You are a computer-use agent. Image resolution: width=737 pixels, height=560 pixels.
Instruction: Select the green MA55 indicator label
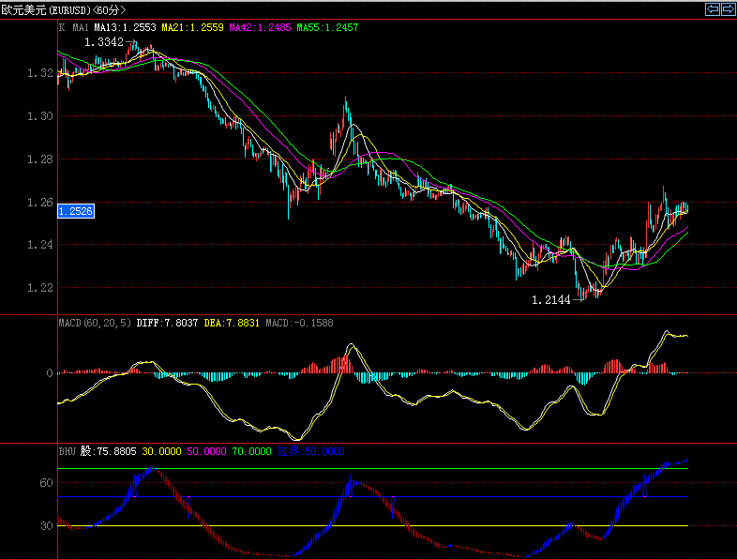tap(327, 28)
